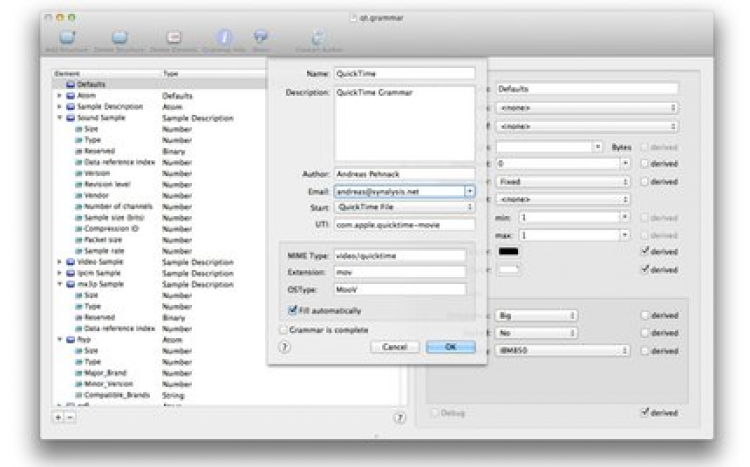Collapse the ftyp tree node
The width and height of the screenshot is (750, 467).
coord(59,339)
